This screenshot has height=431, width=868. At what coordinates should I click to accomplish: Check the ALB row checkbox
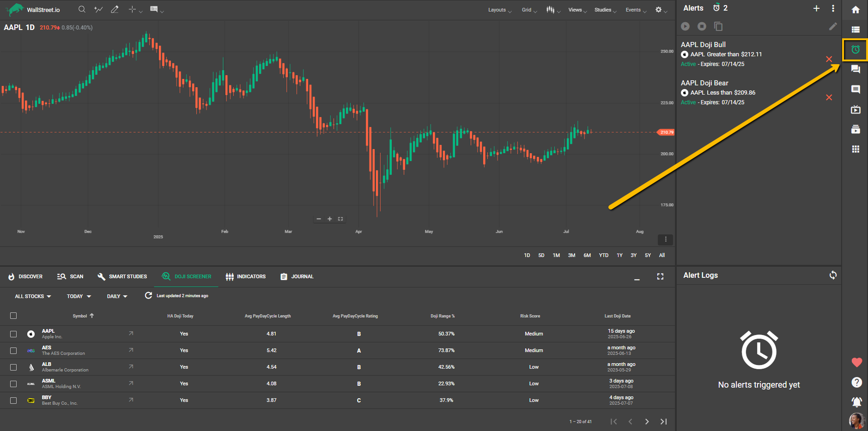click(x=13, y=367)
